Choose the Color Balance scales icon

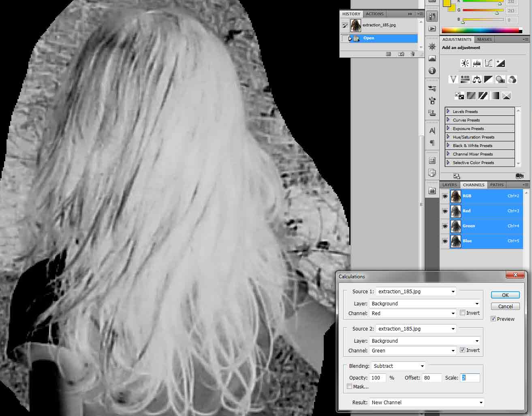(477, 79)
